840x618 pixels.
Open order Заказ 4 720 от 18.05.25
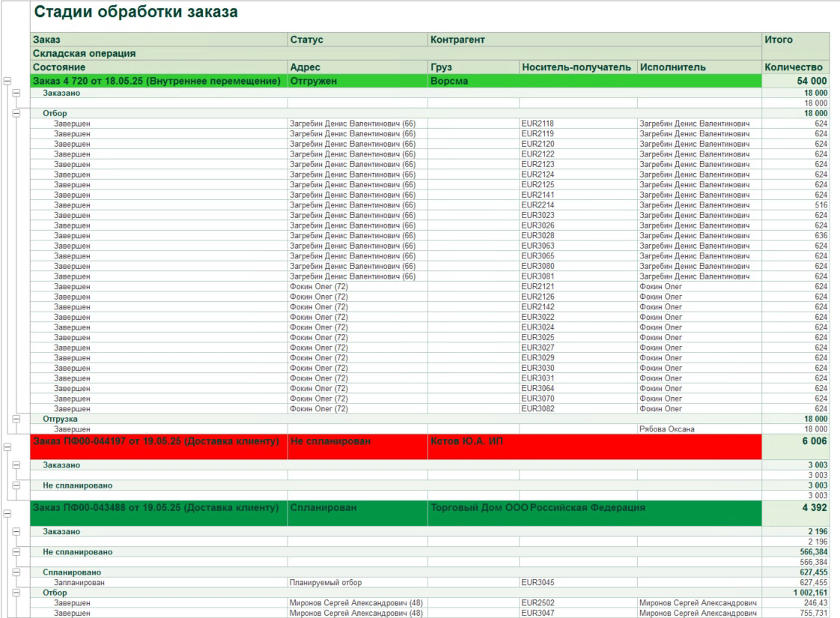tap(159, 81)
